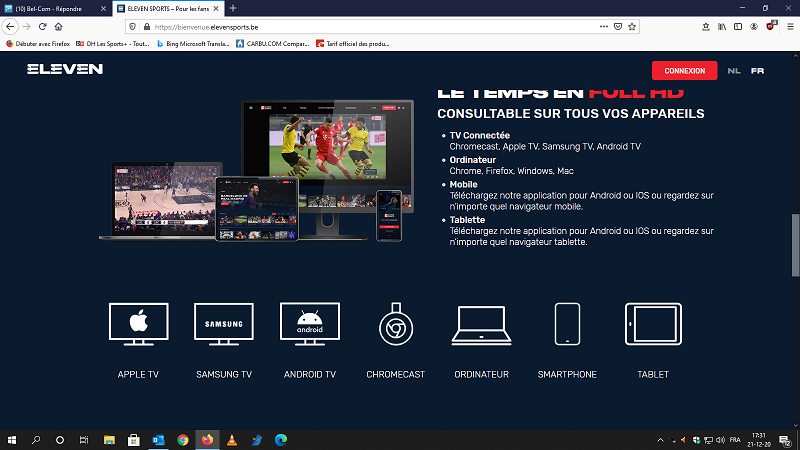
Task: Switch site language to NL
Action: point(734,71)
